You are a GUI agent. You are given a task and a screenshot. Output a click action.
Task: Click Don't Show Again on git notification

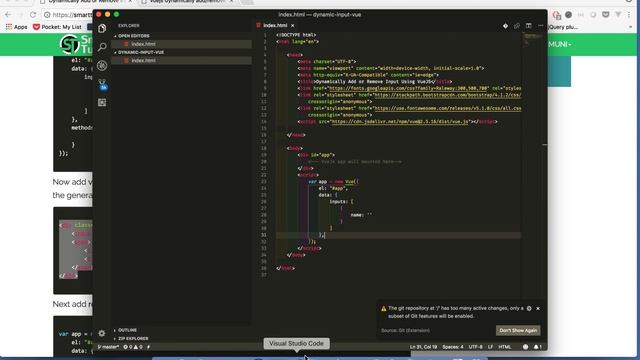518,331
